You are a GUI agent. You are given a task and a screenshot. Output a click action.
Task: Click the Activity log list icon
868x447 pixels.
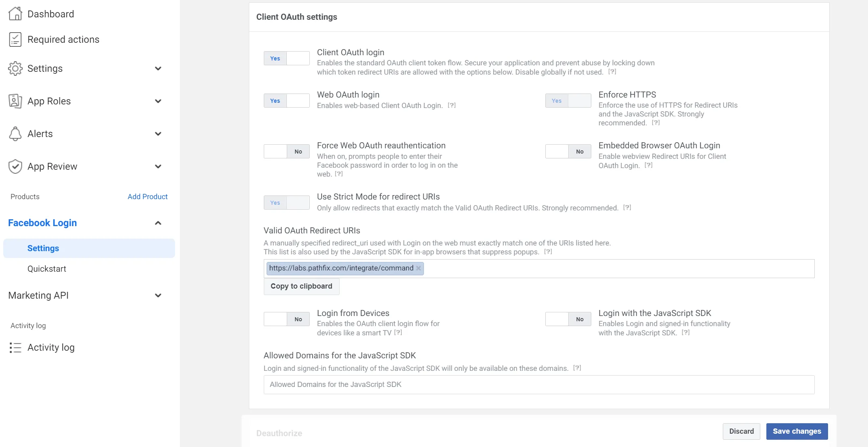15,347
